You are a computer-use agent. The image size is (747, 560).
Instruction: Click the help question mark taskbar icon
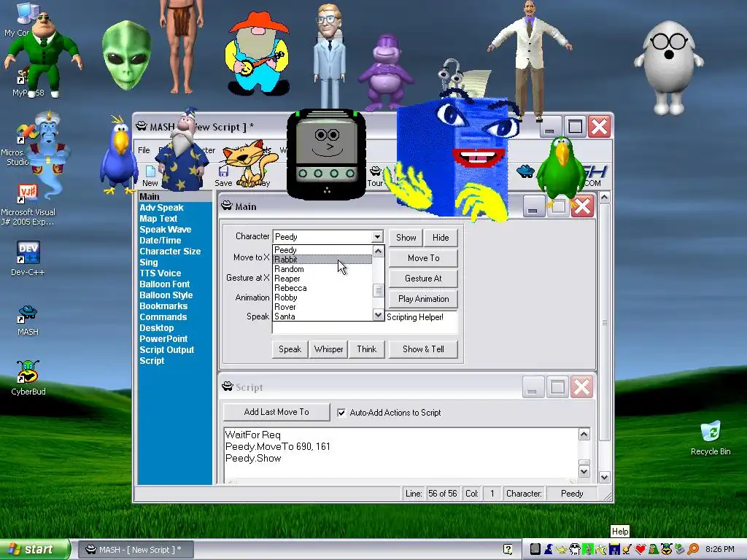(x=508, y=549)
